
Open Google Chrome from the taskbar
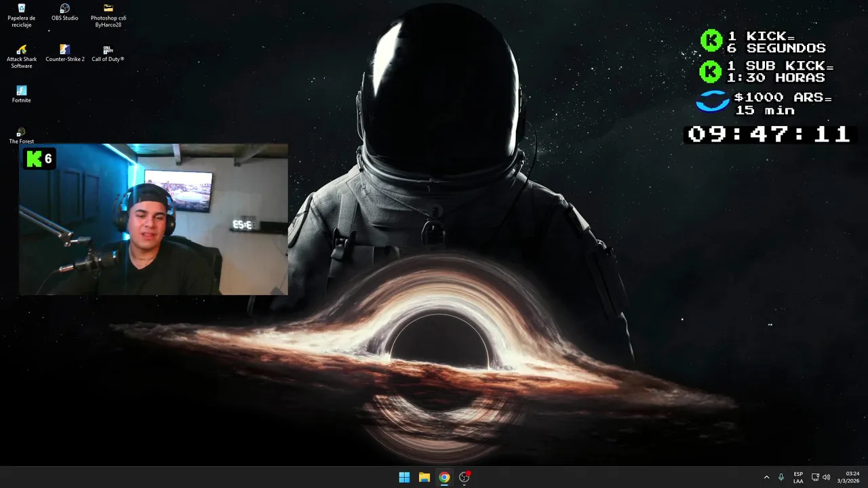pyautogui.click(x=444, y=477)
